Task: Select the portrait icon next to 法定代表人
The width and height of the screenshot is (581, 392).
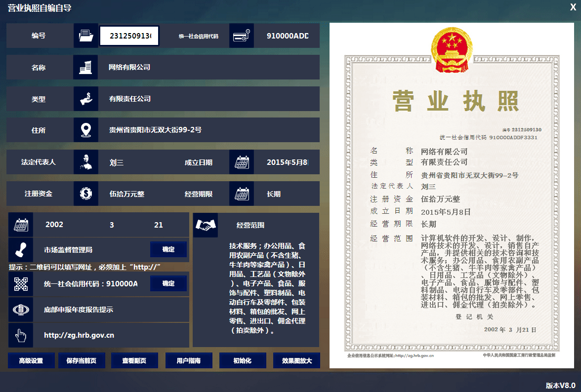Action: pos(85,161)
